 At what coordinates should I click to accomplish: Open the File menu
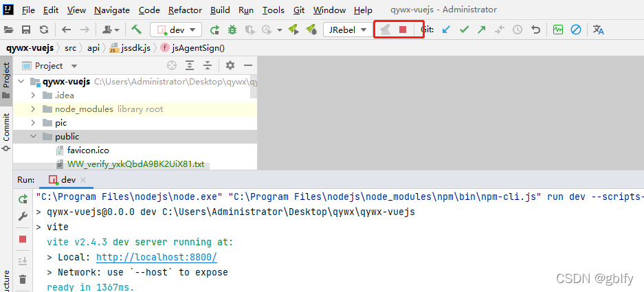point(28,10)
